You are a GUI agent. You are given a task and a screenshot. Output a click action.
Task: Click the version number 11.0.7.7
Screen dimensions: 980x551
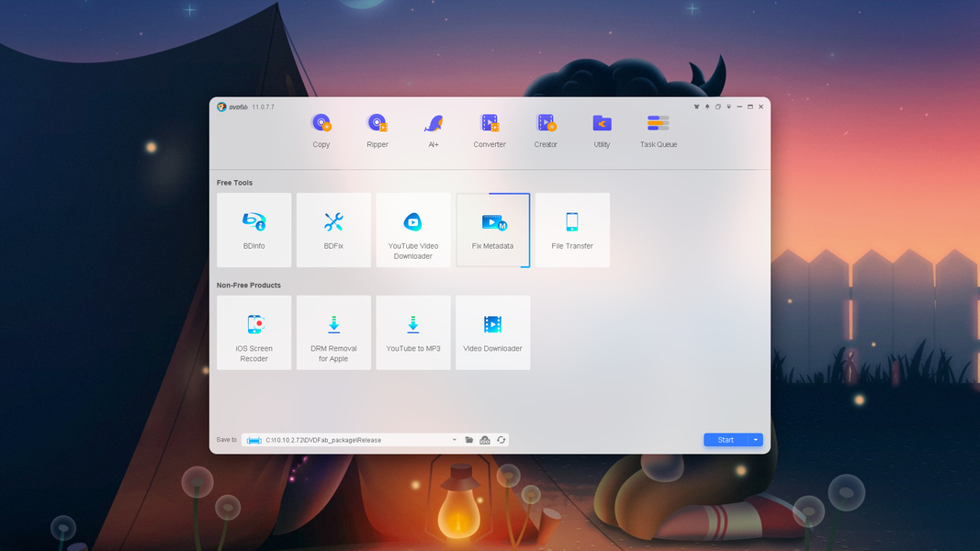tap(263, 107)
